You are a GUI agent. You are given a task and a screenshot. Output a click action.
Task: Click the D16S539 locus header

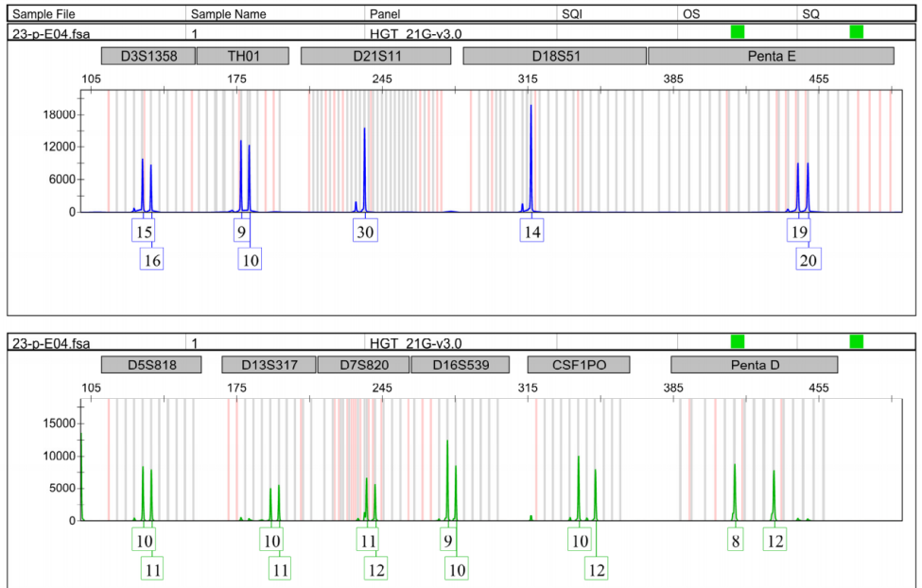(x=461, y=365)
